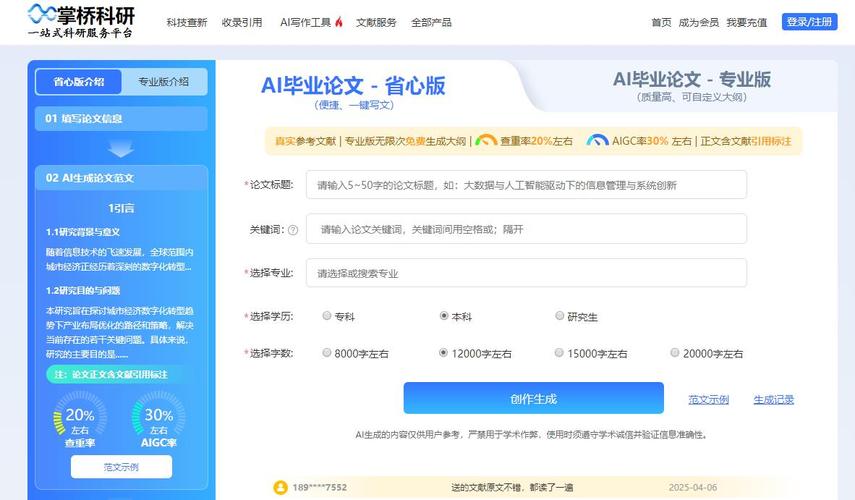The image size is (855, 500).
Task: Click the 1.2研究目的与问题 heading
Action: point(83,291)
